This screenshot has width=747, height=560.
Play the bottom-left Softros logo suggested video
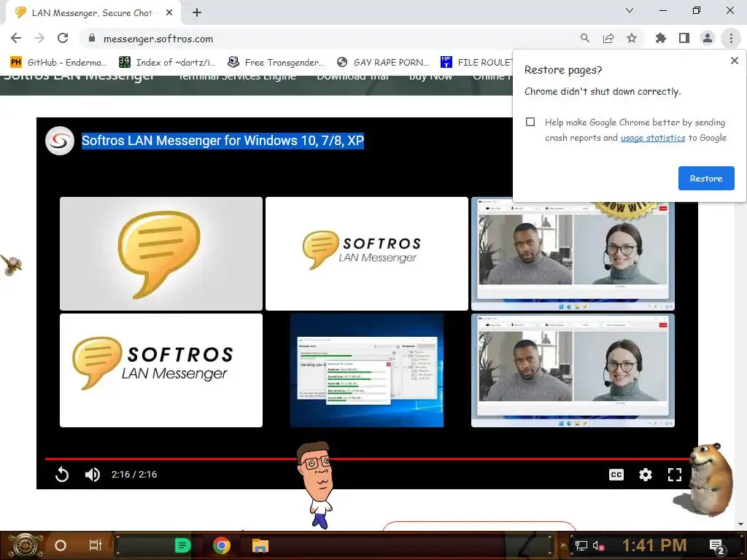click(x=161, y=370)
